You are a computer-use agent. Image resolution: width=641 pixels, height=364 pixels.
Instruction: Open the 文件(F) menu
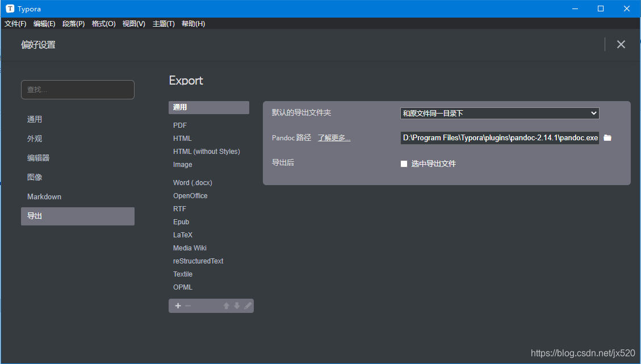[15, 24]
